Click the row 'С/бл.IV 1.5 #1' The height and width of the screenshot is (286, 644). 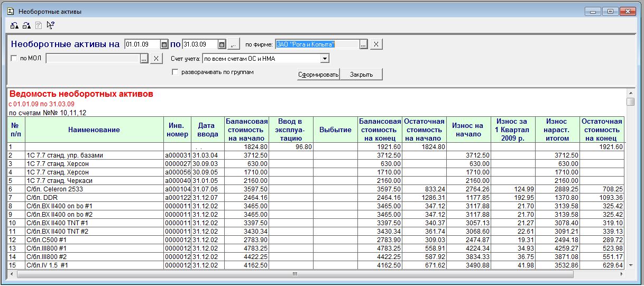pos(316,265)
